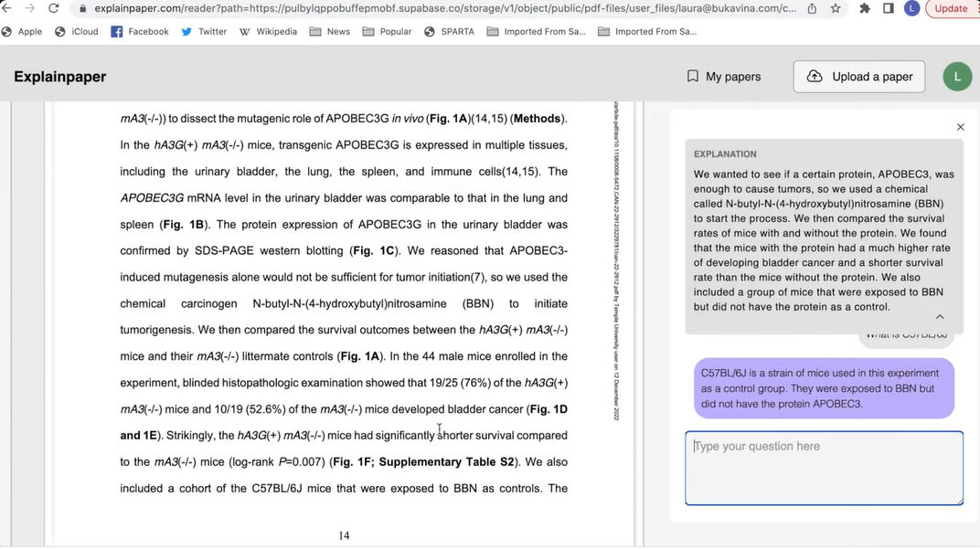This screenshot has width=980, height=549.
Task: Open first Imported From Sa... folder
Action: click(x=537, y=31)
